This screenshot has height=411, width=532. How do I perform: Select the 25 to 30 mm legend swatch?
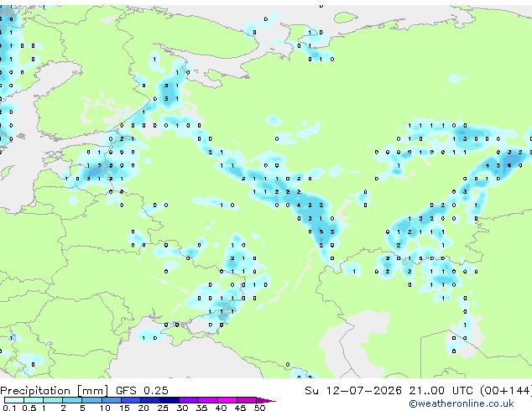[169, 400]
